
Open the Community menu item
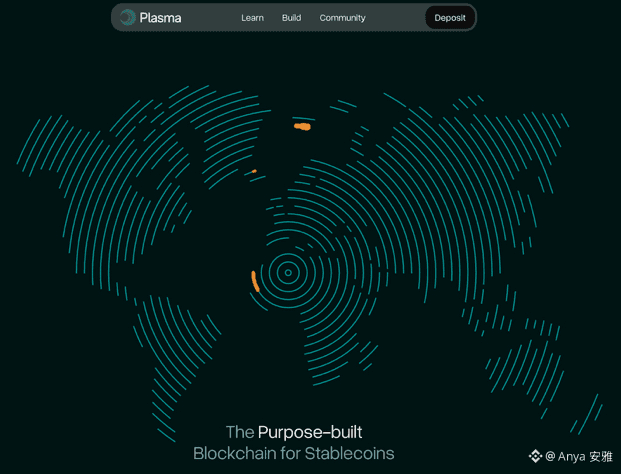point(343,18)
